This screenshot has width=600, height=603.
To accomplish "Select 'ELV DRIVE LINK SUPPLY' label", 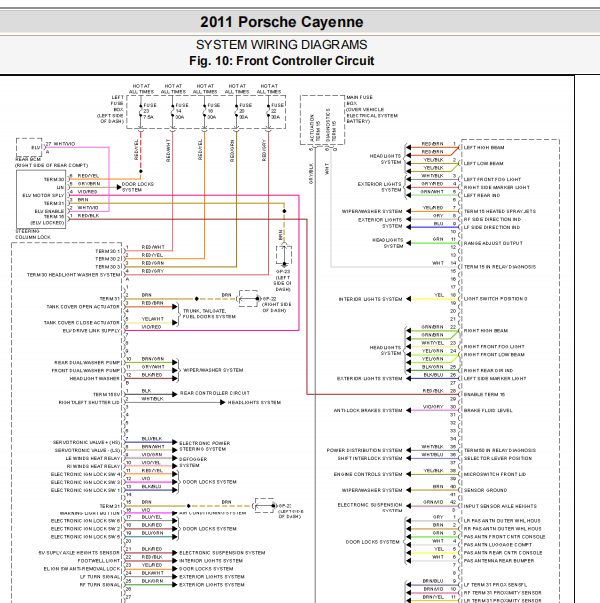I will click(92, 331).
